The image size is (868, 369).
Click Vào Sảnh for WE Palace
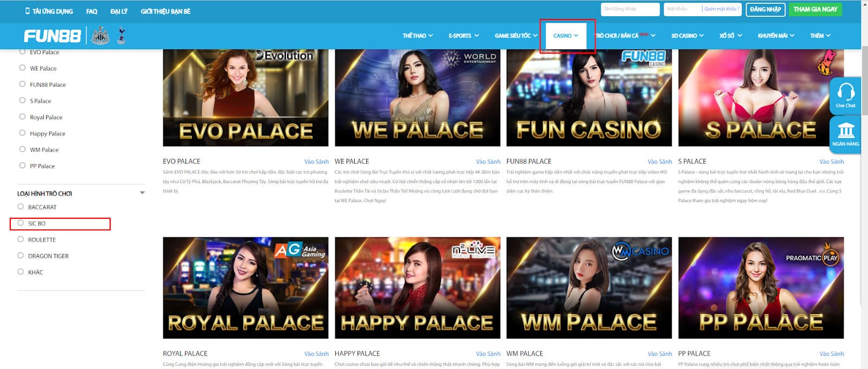[488, 161]
